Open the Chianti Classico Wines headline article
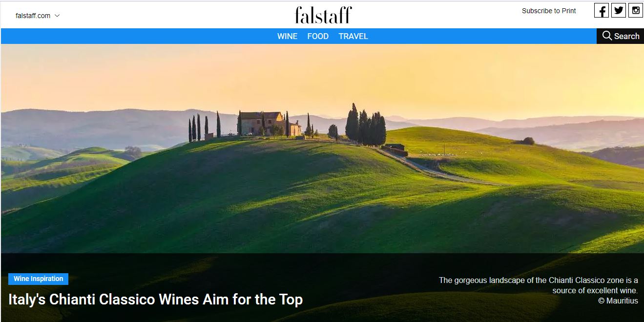The width and height of the screenshot is (644, 322). 155,299
